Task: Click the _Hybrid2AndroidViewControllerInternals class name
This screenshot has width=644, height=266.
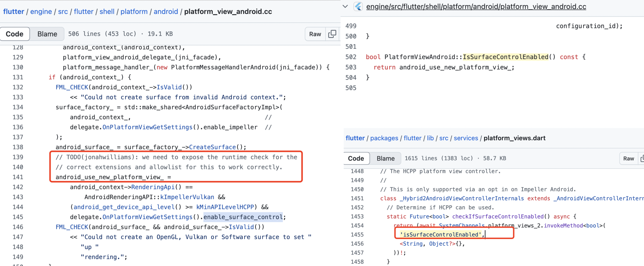Action: point(462,198)
